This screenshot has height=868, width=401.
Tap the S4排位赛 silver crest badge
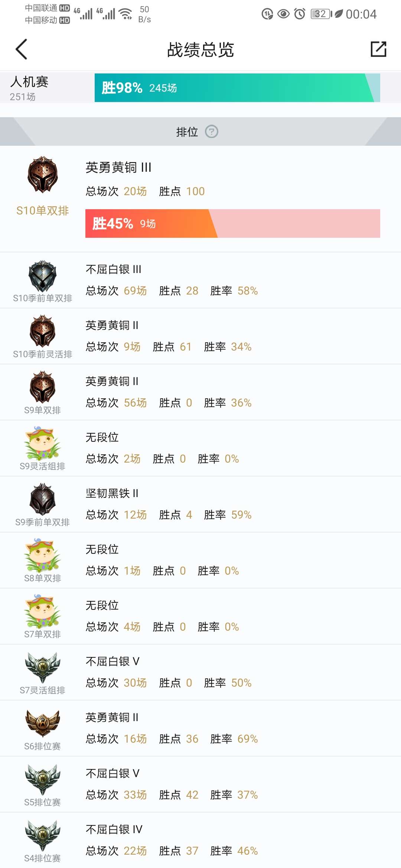pos(43,835)
